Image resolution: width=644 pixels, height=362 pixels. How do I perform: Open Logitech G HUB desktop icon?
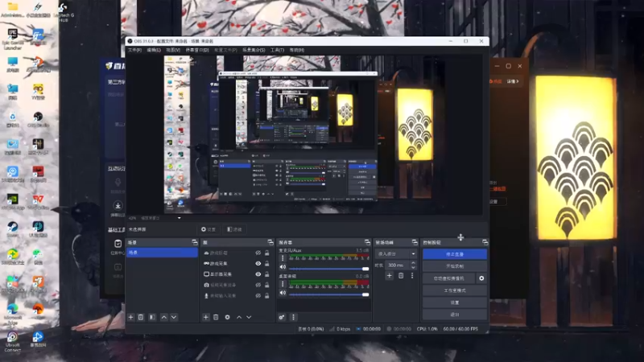(64, 11)
